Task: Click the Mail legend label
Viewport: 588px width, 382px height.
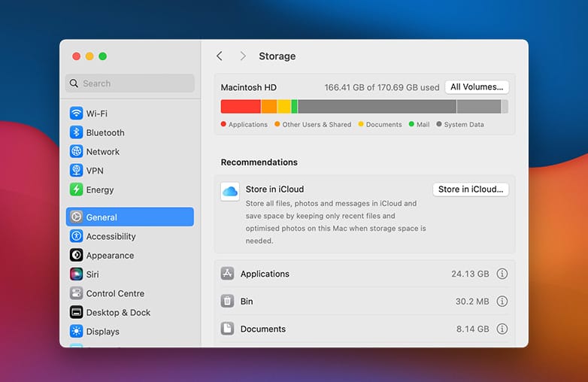Action: (423, 125)
